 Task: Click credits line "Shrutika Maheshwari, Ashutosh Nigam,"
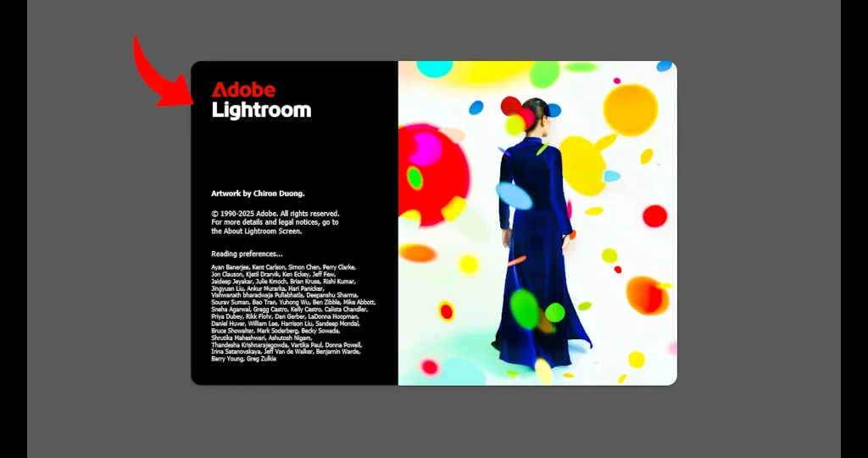[262, 338]
